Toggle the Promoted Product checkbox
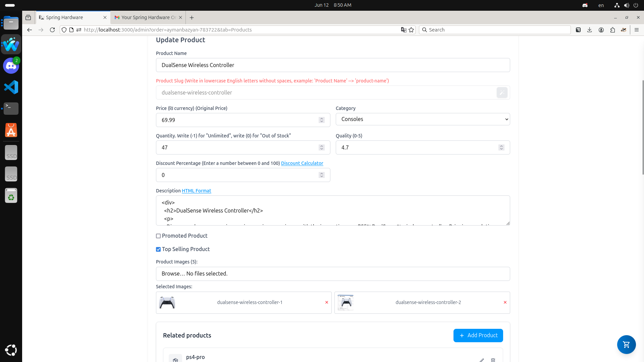This screenshot has width=644, height=362. coord(158,236)
